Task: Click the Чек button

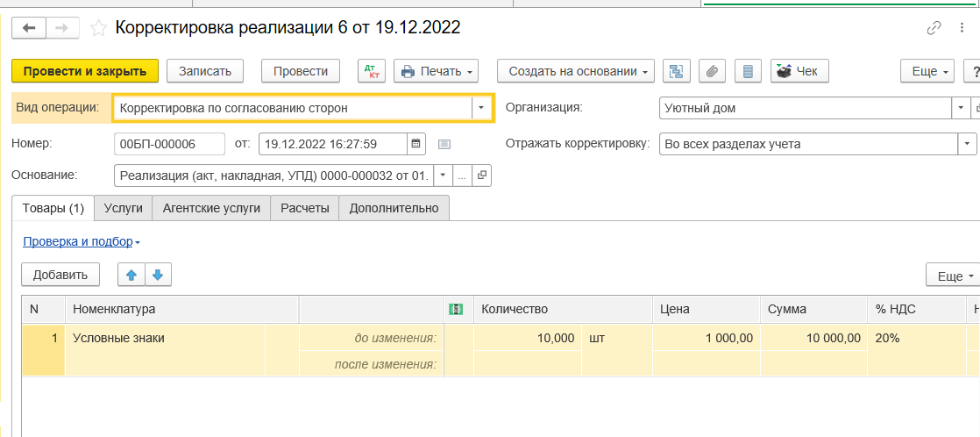Action: tap(799, 71)
